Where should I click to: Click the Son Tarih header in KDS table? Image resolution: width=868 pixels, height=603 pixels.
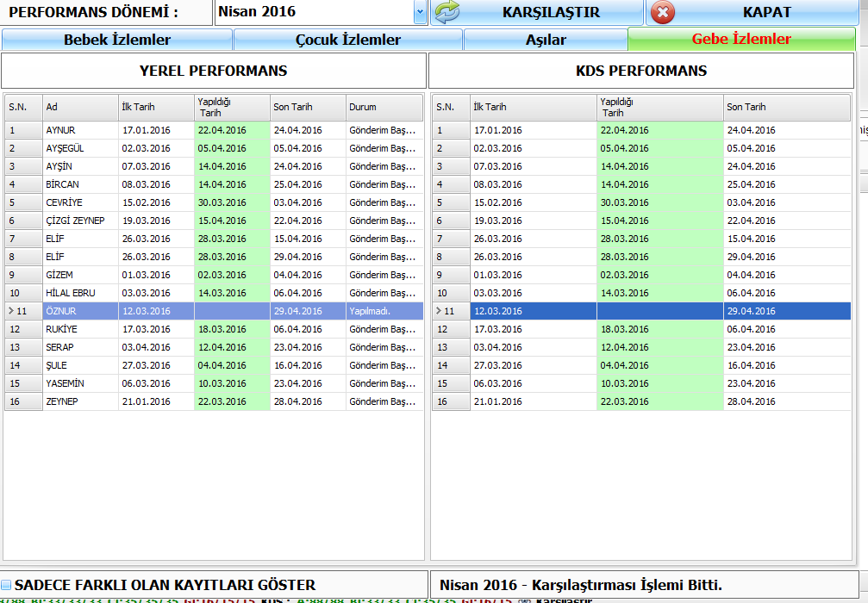tap(785, 107)
